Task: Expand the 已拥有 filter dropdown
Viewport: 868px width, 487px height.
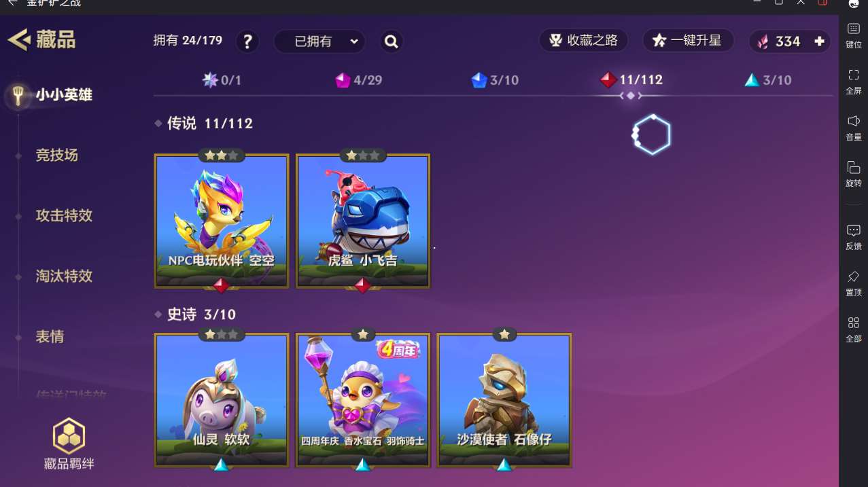Action: [x=319, y=41]
